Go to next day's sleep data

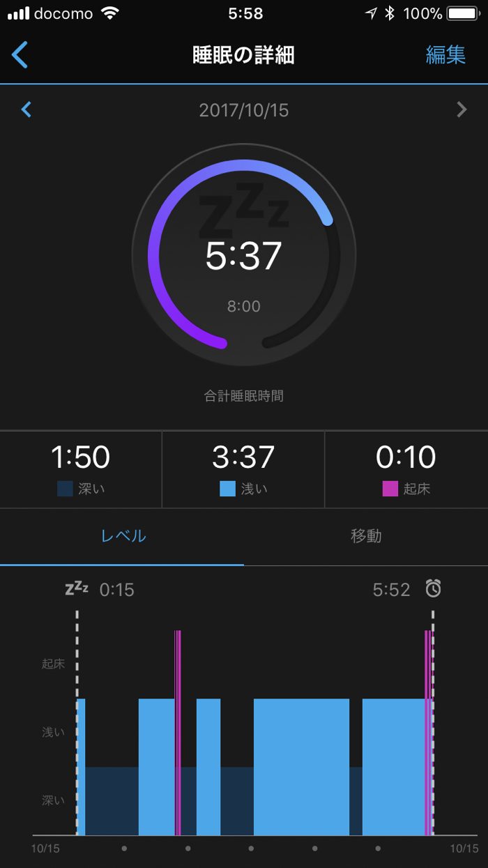tap(461, 109)
